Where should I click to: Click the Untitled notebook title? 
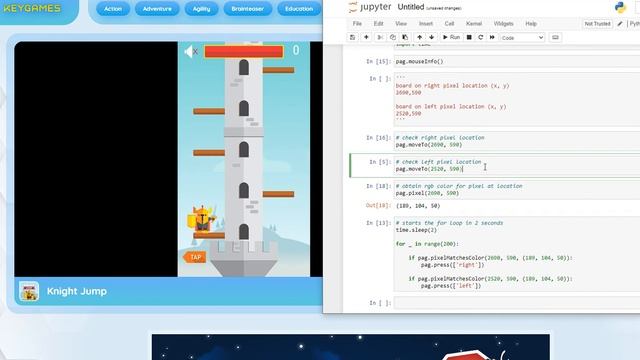click(411, 7)
